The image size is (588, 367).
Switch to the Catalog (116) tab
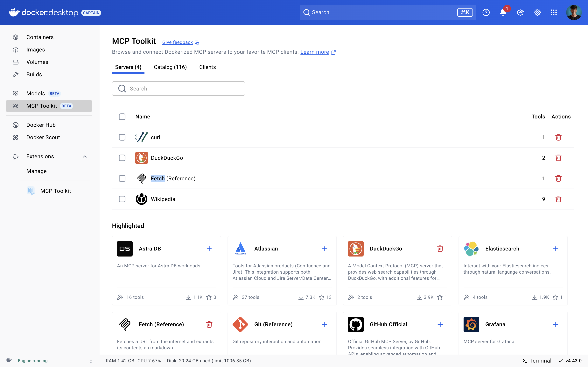(170, 67)
